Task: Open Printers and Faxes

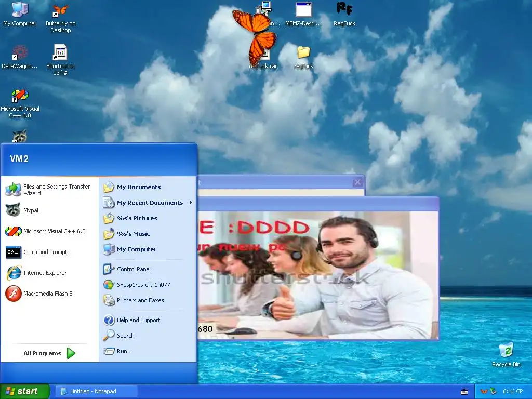Action: click(148, 300)
